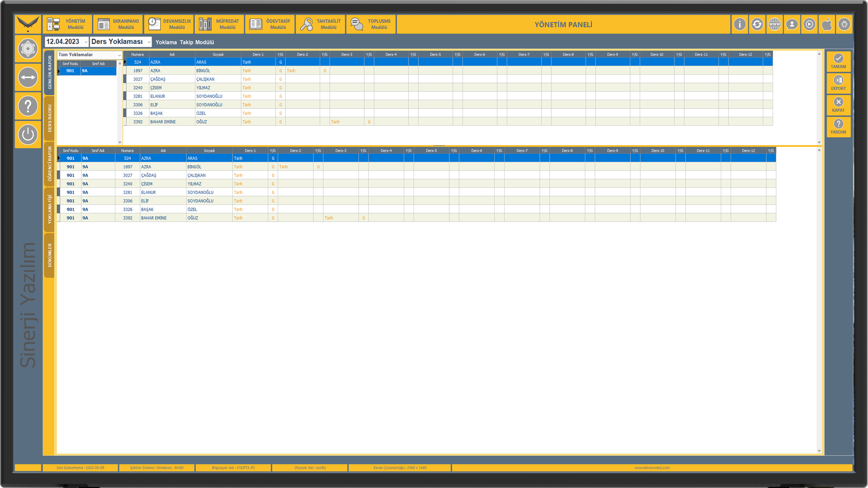Click the Android robot icon
The height and width of the screenshot is (488, 868).
(844, 24)
